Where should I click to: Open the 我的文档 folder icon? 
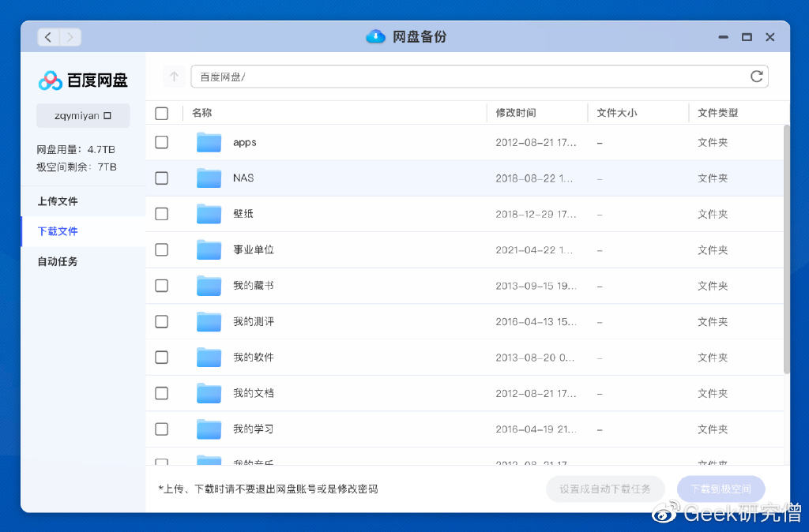tap(209, 393)
